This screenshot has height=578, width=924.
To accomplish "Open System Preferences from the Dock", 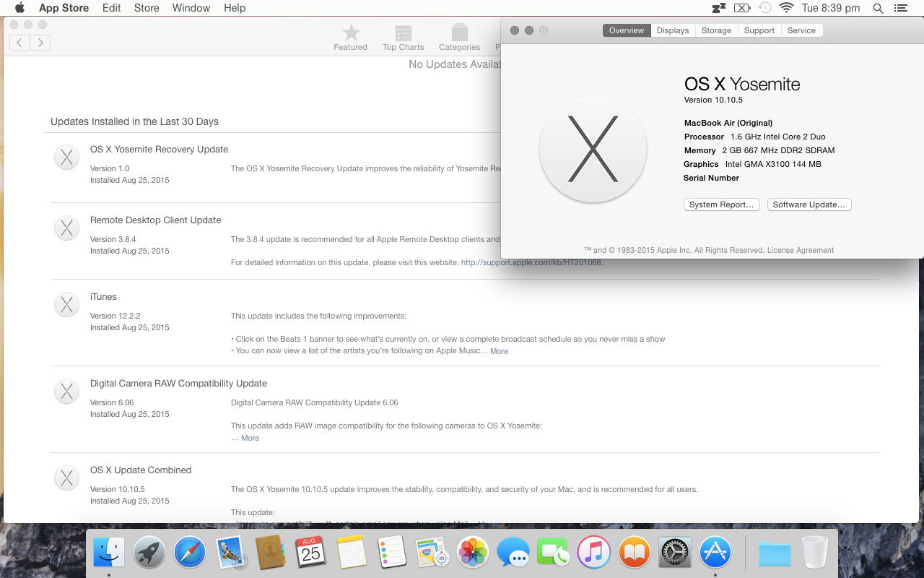I will click(x=675, y=553).
